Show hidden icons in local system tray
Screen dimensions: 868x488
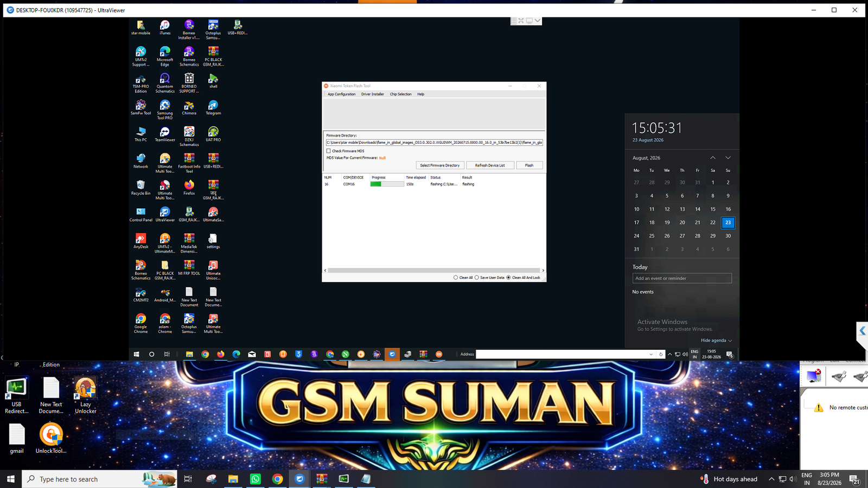771,479
